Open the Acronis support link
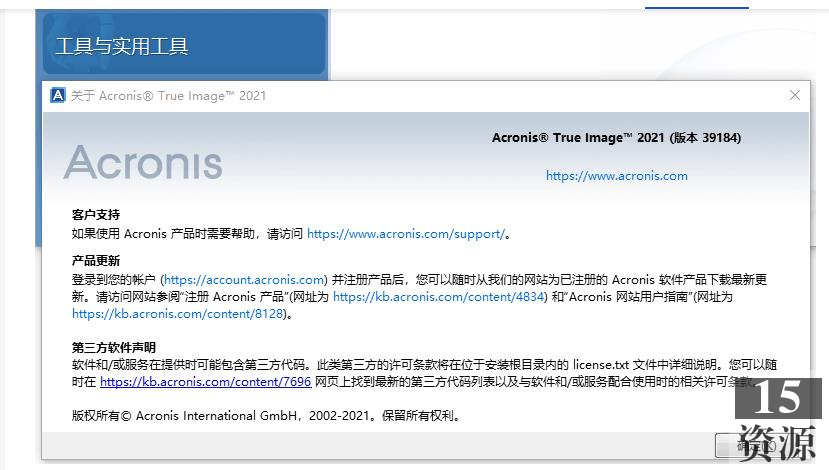This screenshot has width=829, height=470. (x=406, y=234)
